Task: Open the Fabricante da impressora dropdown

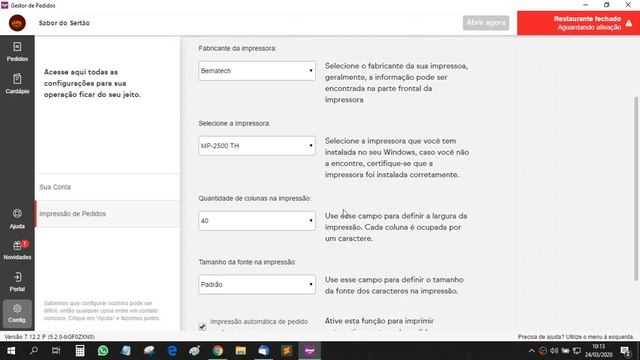Action: tap(257, 71)
